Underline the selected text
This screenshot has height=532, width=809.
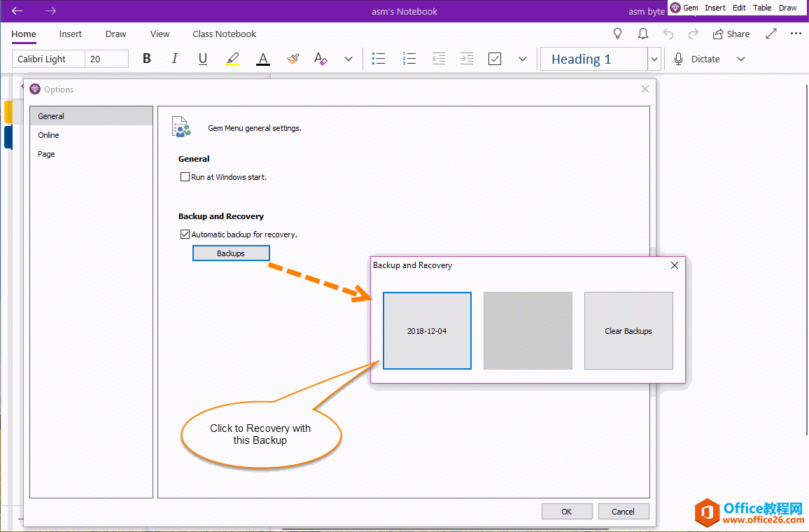[x=202, y=58]
